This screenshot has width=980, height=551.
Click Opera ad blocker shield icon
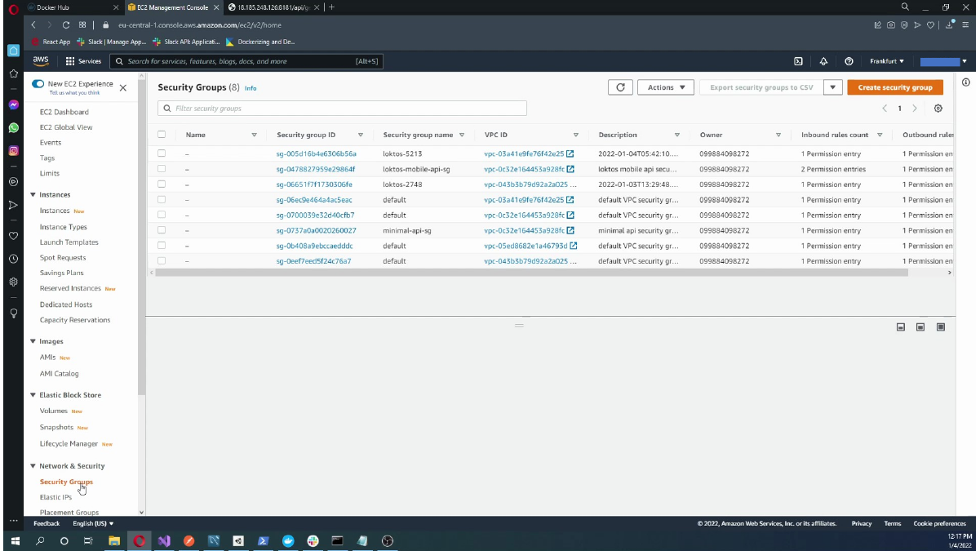pos(904,24)
